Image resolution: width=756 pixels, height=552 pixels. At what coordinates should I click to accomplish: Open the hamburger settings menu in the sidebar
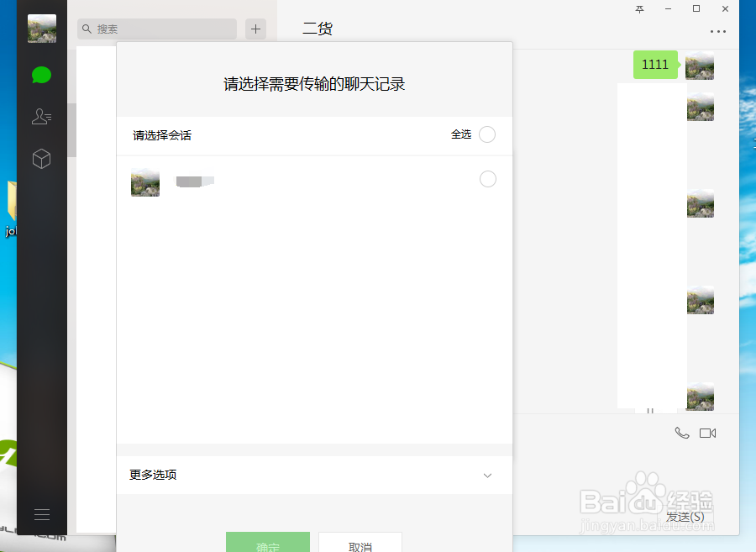pyautogui.click(x=41, y=513)
